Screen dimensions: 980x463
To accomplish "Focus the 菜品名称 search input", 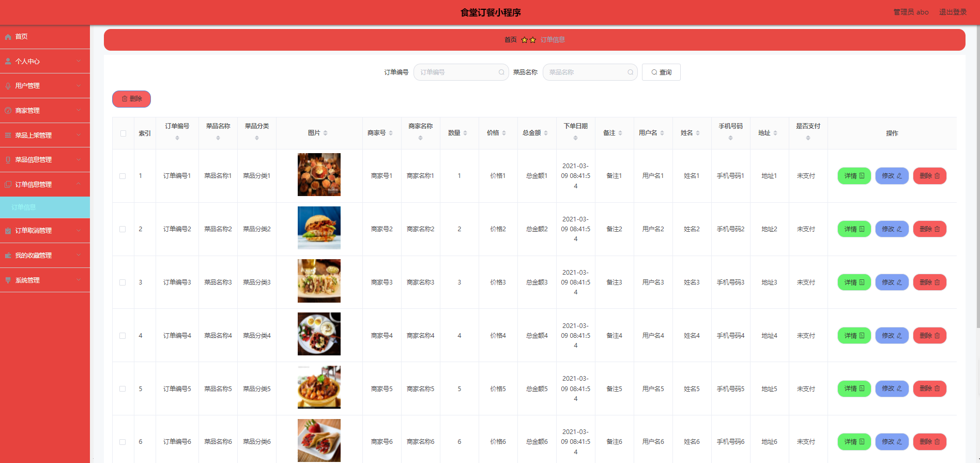I will pyautogui.click(x=590, y=72).
